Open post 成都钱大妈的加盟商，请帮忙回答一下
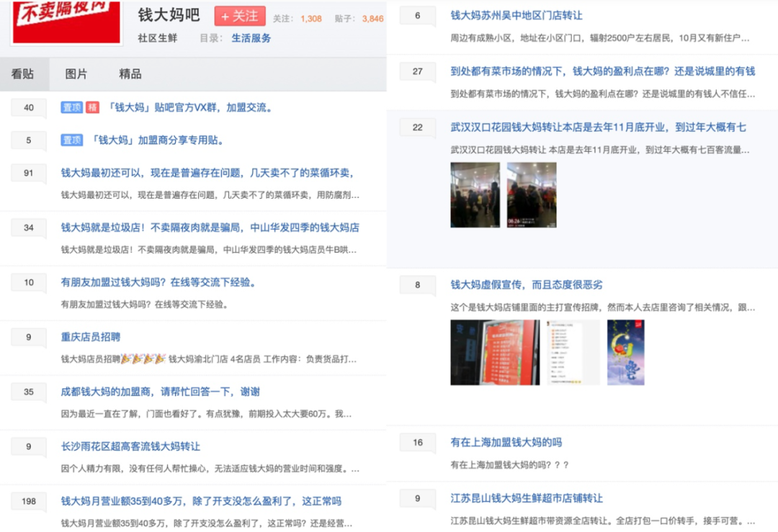The width and height of the screenshot is (778, 532). (x=160, y=392)
